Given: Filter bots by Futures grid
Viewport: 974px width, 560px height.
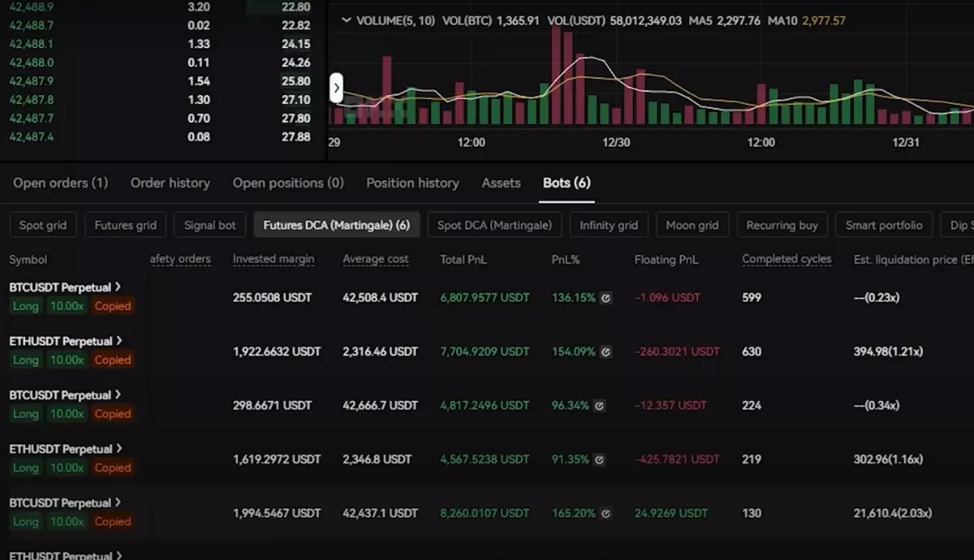Looking at the screenshot, I should click(125, 225).
